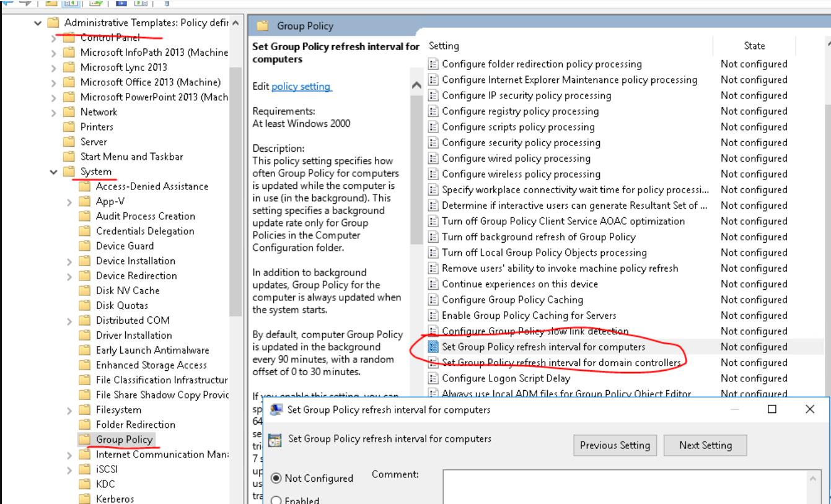The image size is (831, 504).
Task: Select the Server folder in tree
Action: click(x=94, y=142)
